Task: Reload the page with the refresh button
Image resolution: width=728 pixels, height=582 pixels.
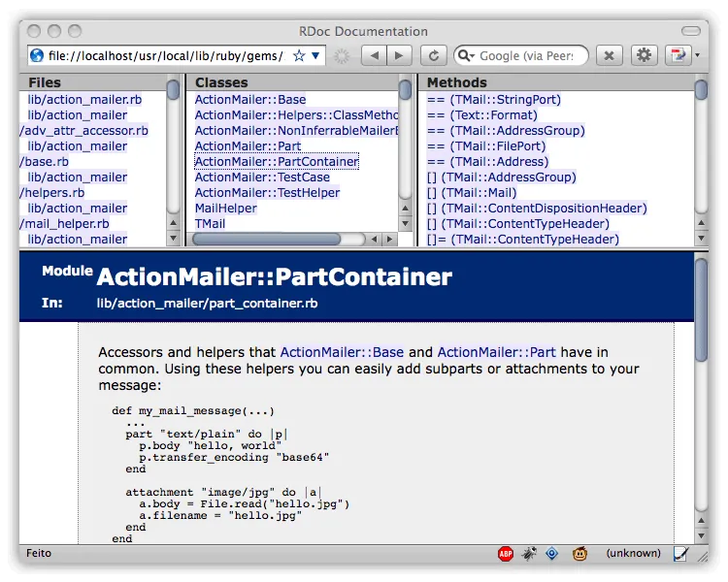Action: pyautogui.click(x=433, y=56)
